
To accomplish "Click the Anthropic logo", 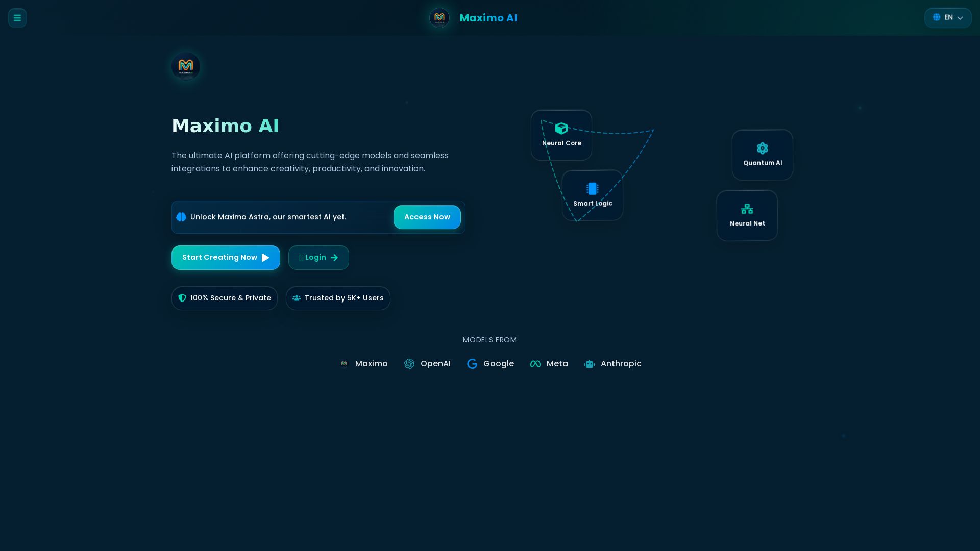I will tap(589, 364).
